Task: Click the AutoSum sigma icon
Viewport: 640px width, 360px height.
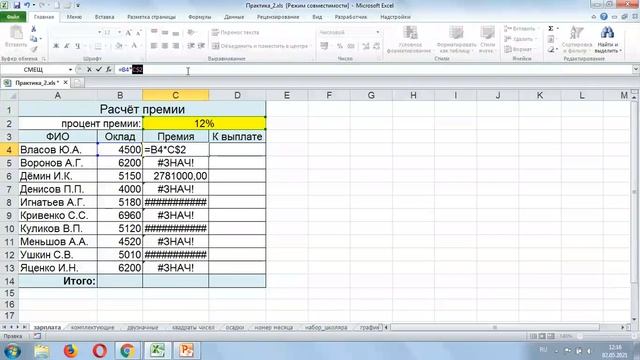Action: pyautogui.click(x=551, y=29)
